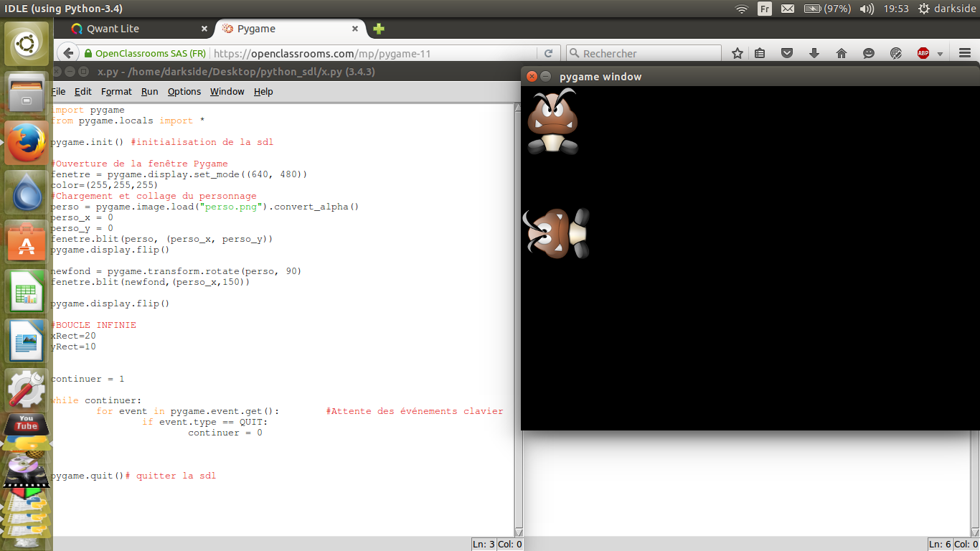View Firefox downloads
Viewport: 980px width, 551px height.
tap(814, 53)
